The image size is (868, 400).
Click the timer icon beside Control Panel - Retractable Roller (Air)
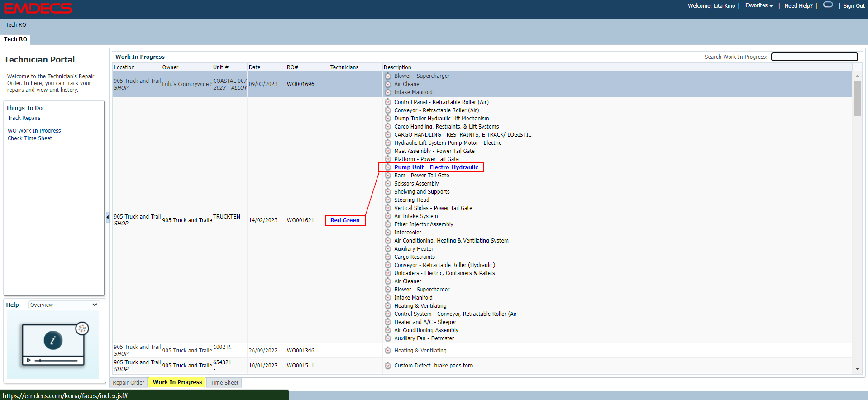(x=388, y=102)
